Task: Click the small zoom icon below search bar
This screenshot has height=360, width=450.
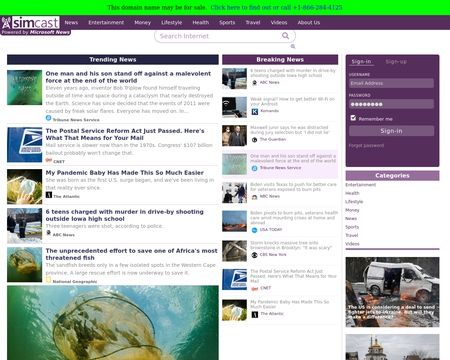Action: [x=293, y=46]
